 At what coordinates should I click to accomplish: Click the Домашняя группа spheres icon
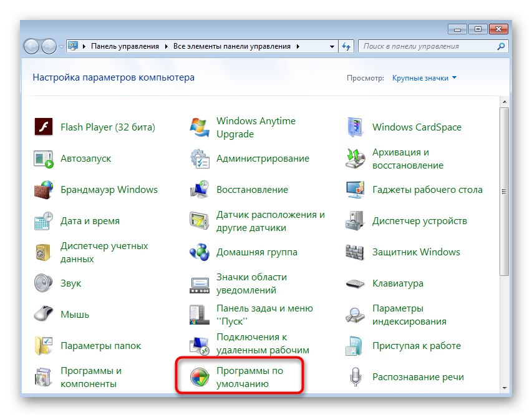tap(200, 252)
